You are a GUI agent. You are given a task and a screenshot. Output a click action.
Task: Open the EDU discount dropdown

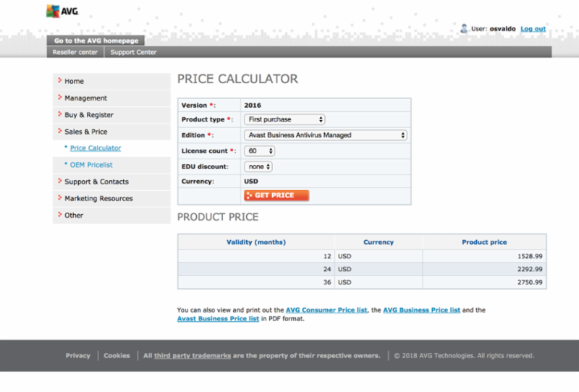[258, 166]
